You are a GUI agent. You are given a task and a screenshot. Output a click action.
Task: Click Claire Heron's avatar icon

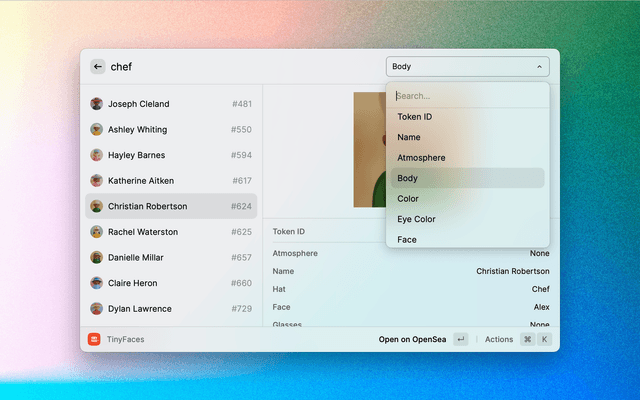[x=97, y=283]
